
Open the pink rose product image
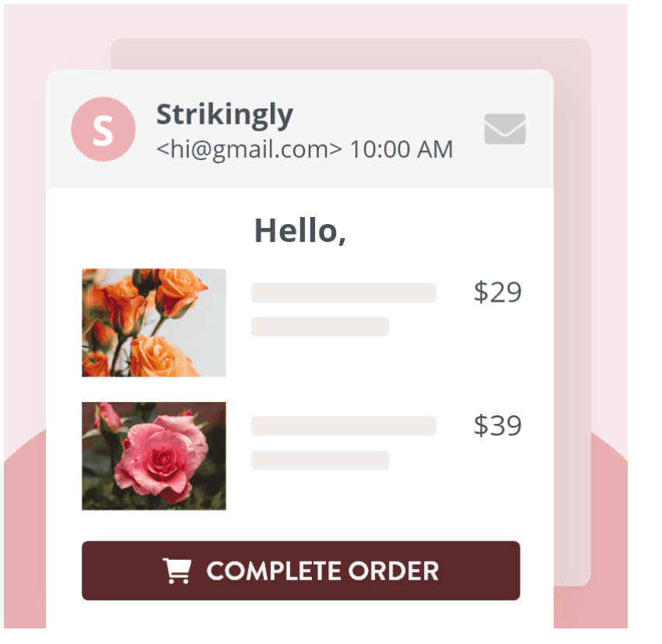pyautogui.click(x=154, y=456)
